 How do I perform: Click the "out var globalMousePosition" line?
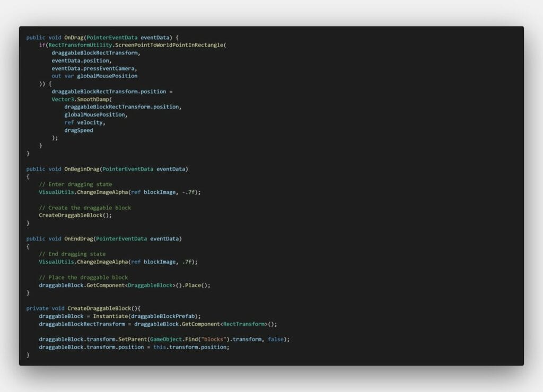[x=94, y=76]
